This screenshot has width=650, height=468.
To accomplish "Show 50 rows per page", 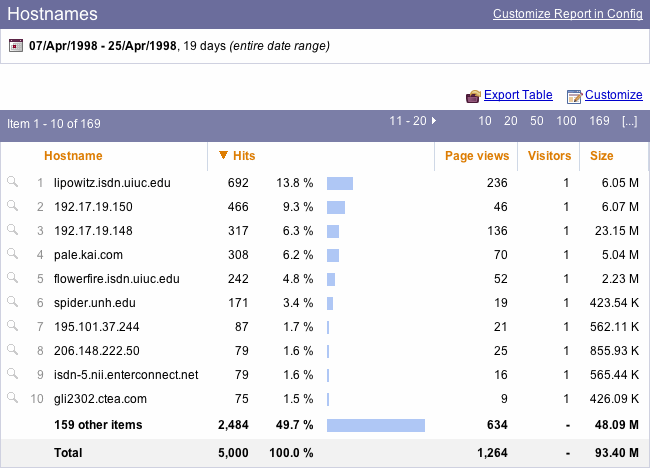I will (x=537, y=121).
